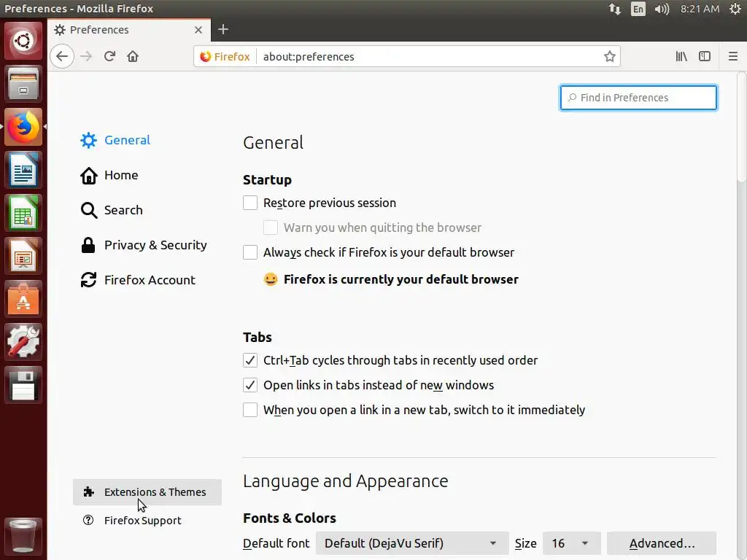Bookmark this page with the star icon

609,57
